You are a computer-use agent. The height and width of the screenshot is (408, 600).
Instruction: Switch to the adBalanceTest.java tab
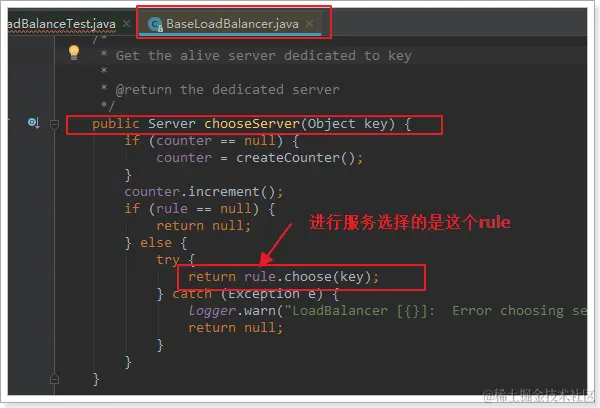click(x=62, y=24)
